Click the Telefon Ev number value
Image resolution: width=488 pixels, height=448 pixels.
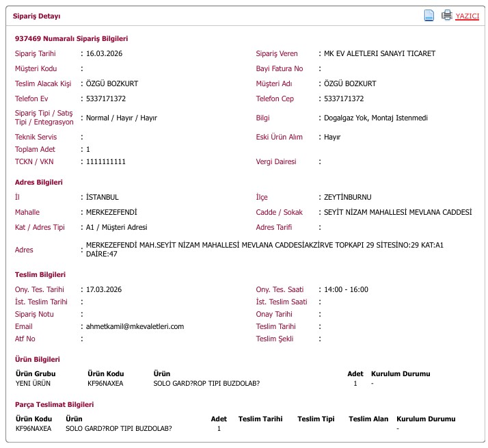pos(106,98)
